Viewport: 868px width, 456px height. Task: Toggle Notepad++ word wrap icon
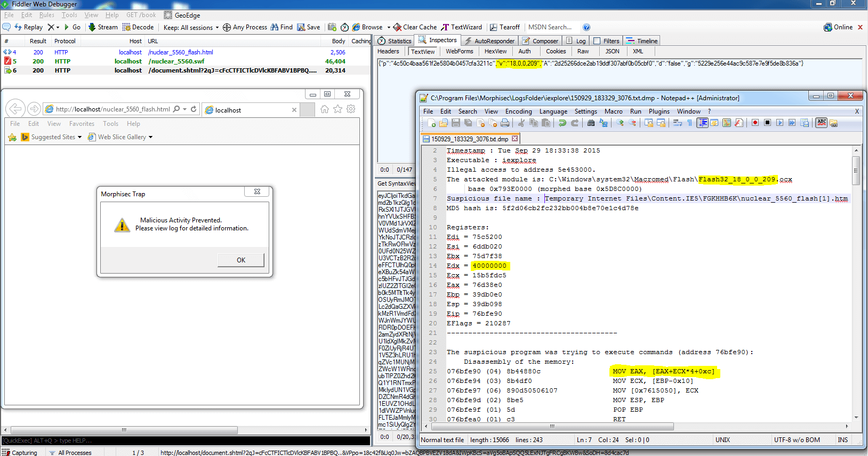click(677, 123)
